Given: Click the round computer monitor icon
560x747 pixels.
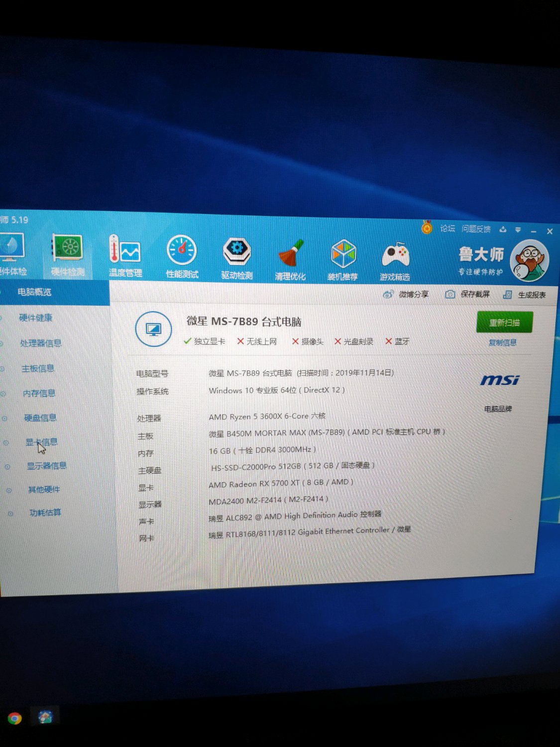Looking at the screenshot, I should (153, 329).
